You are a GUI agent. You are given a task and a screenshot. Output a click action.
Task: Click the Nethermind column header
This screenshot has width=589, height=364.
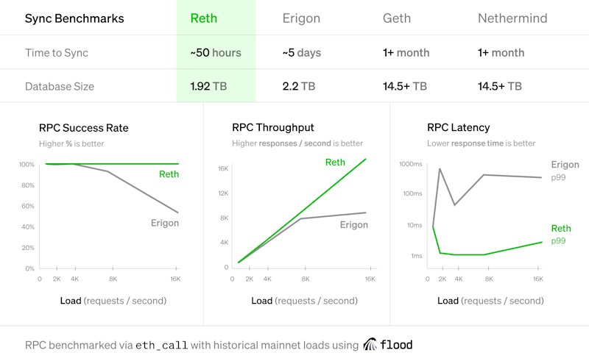(x=512, y=18)
